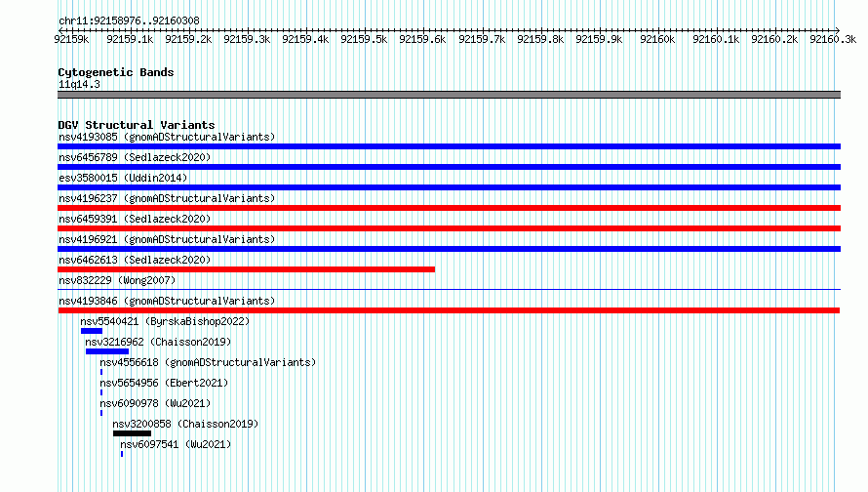Select the red bar under nsv4196237
Screen dimensions: 868x492
pyautogui.click(x=449, y=208)
